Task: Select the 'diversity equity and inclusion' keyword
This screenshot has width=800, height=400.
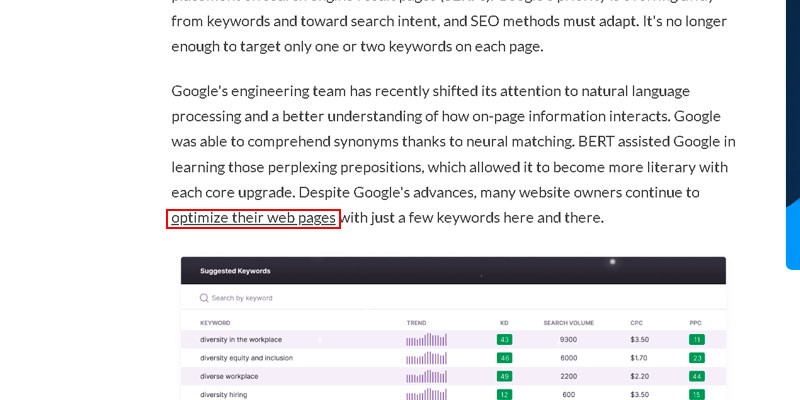Action: pyautogui.click(x=246, y=358)
